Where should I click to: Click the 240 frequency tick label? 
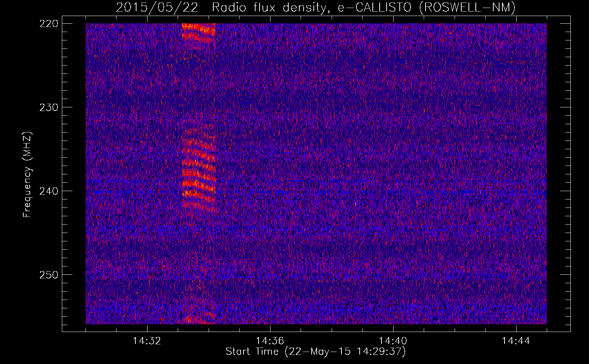coord(48,191)
